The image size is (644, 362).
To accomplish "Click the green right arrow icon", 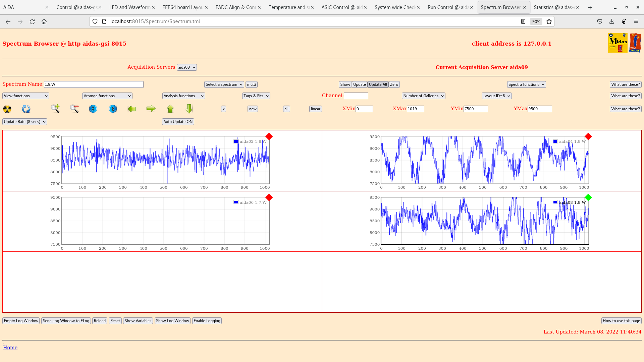I will click(151, 109).
